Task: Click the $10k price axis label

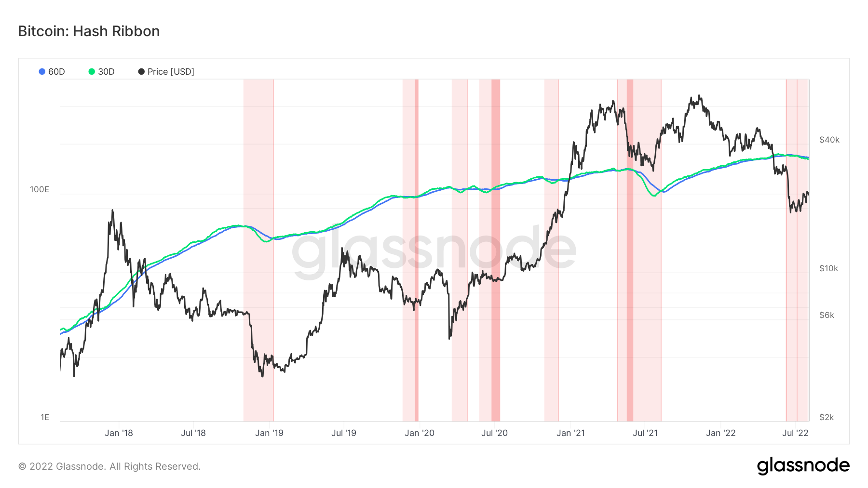Action: [x=829, y=268]
